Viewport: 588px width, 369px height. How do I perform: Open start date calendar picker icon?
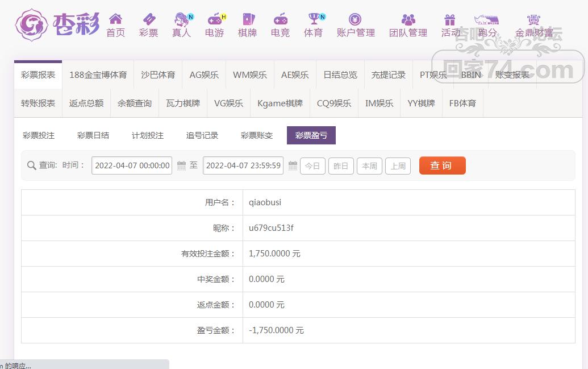tap(182, 166)
